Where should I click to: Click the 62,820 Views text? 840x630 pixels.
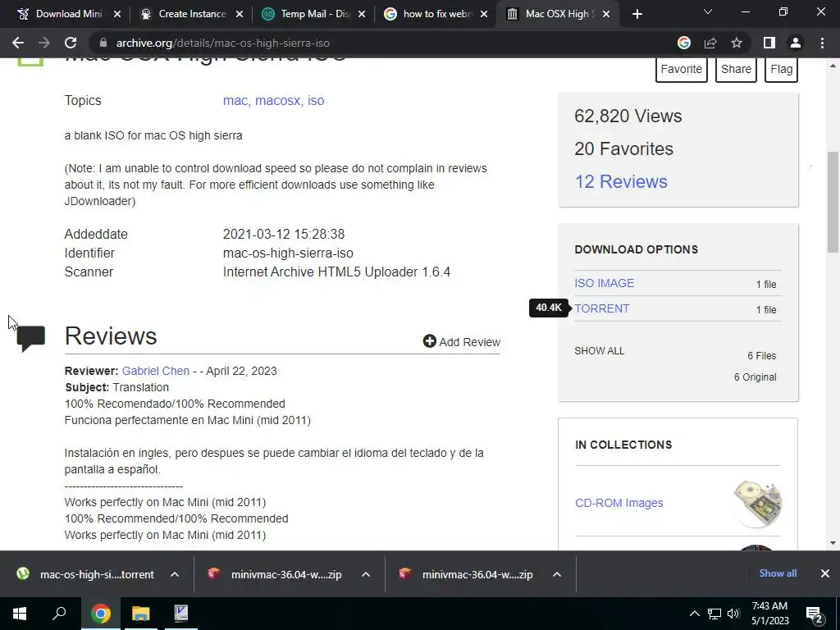[628, 116]
